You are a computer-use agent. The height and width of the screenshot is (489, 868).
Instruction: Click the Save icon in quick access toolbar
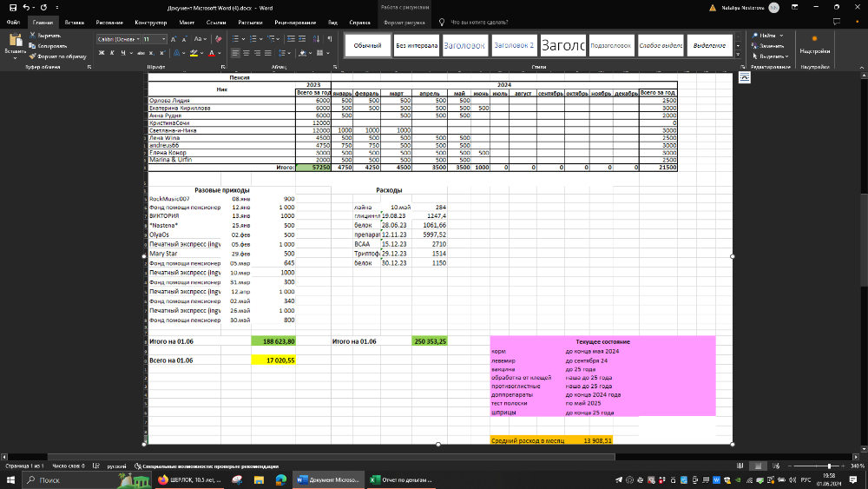coord(12,7)
